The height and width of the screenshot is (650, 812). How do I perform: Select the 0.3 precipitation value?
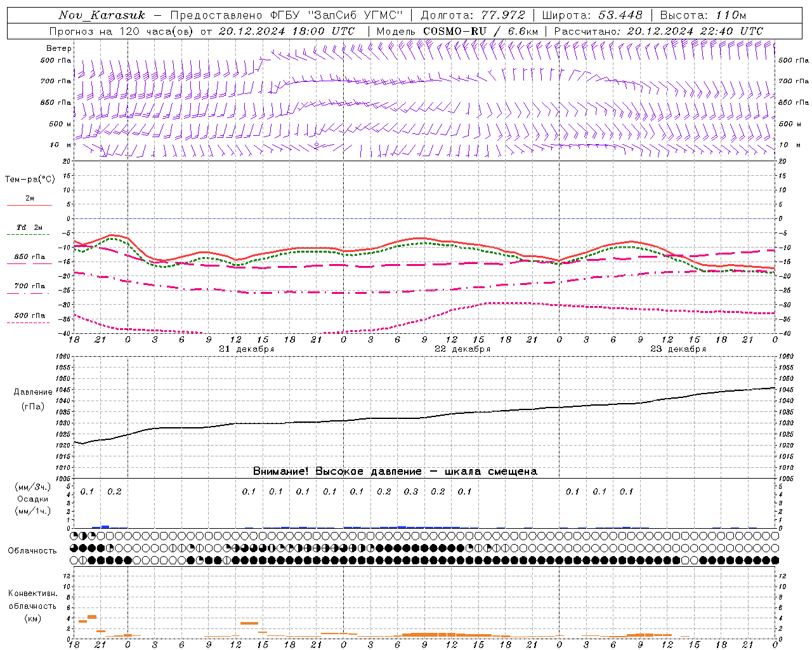(411, 491)
